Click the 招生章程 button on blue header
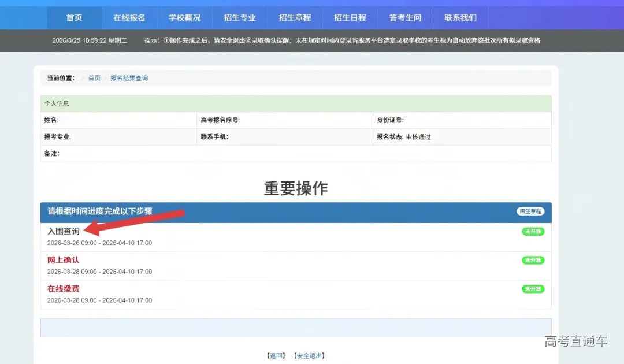The width and height of the screenshot is (624, 364). [530, 211]
